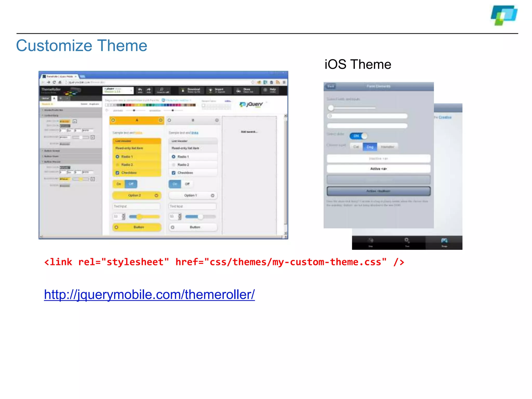Viewport: 532px width, 399px height.
Task: Collapse the Button Pressed section
Action: [x=71, y=162]
